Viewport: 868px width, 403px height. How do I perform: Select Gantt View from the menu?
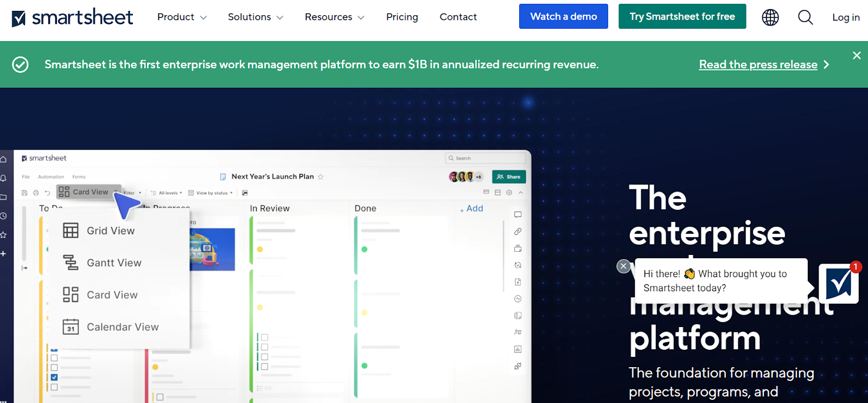(103, 263)
